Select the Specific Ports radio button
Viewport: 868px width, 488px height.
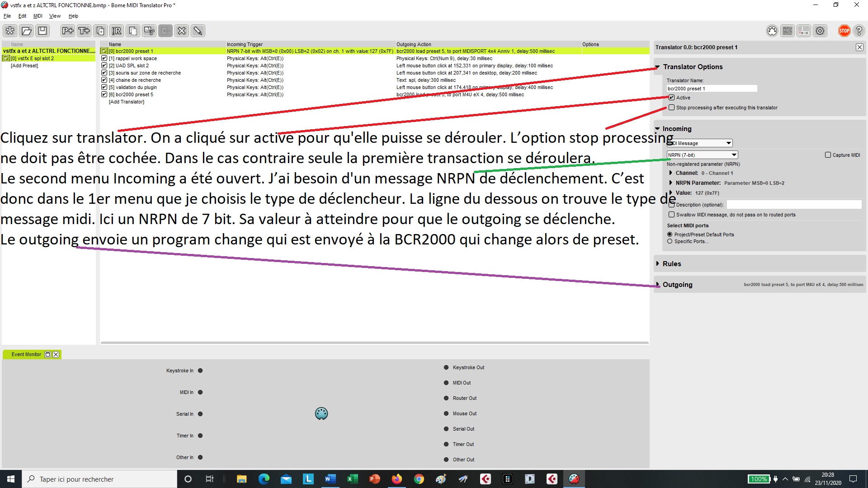tap(670, 241)
